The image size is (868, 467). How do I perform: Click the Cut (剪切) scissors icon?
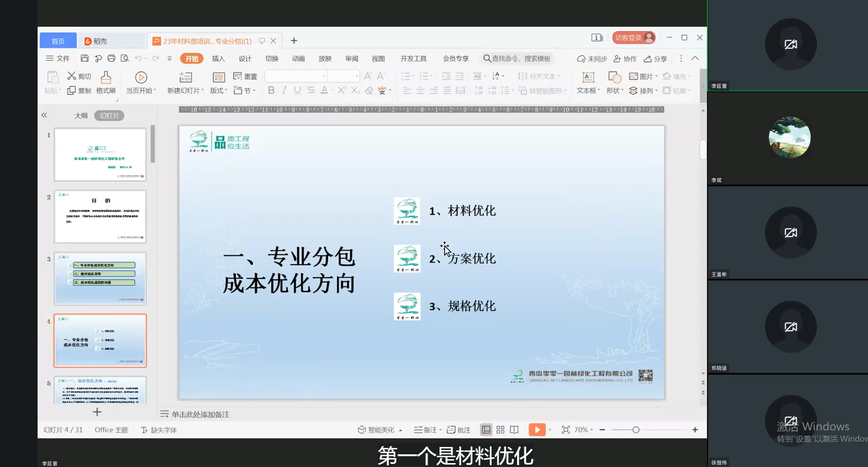(x=72, y=76)
